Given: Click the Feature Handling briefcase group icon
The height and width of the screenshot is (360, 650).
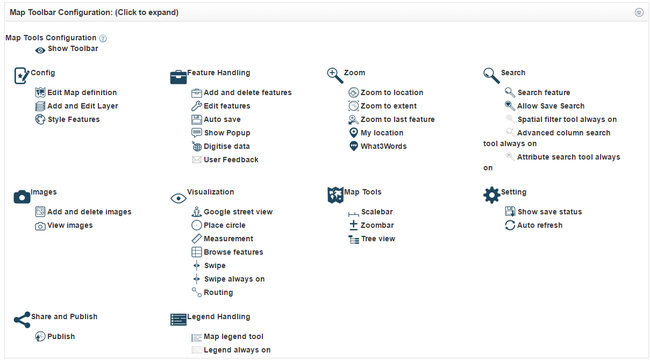Looking at the screenshot, I should tap(178, 77).
